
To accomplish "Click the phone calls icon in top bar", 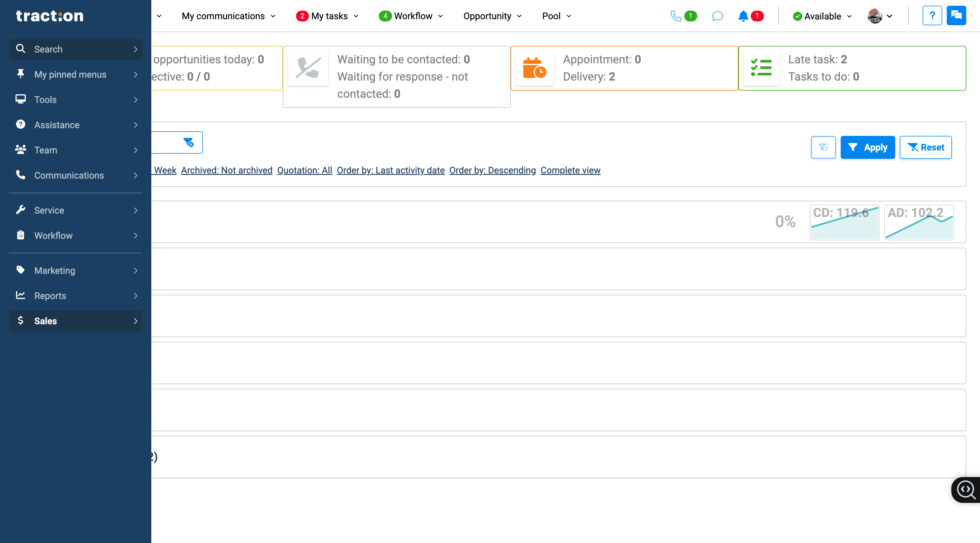I will point(675,16).
